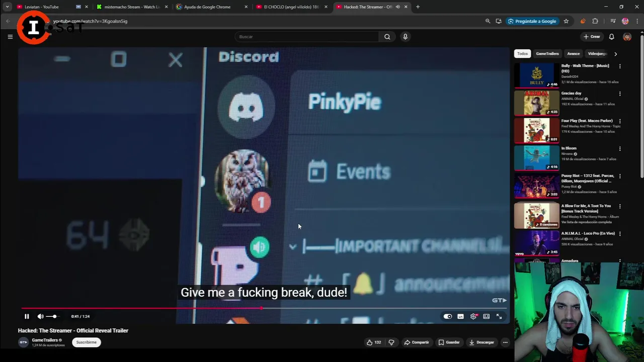Open the GameTrailers channel avatar
644x362 pixels.
[23, 342]
